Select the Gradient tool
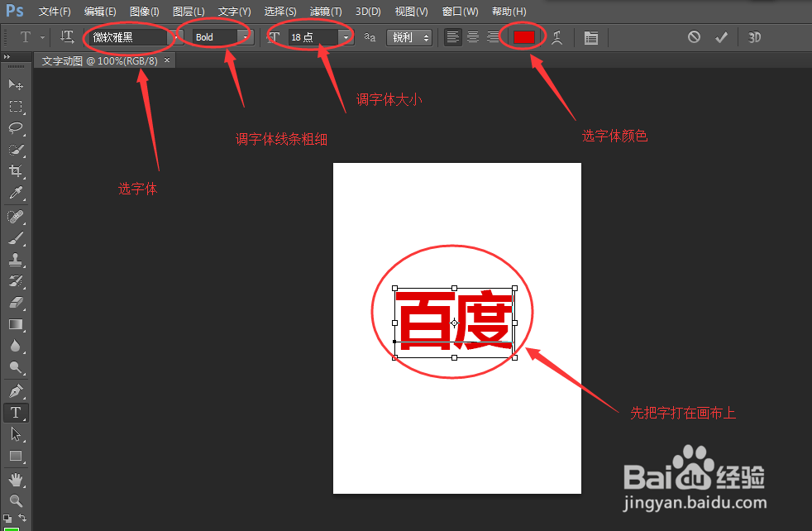 click(16, 324)
